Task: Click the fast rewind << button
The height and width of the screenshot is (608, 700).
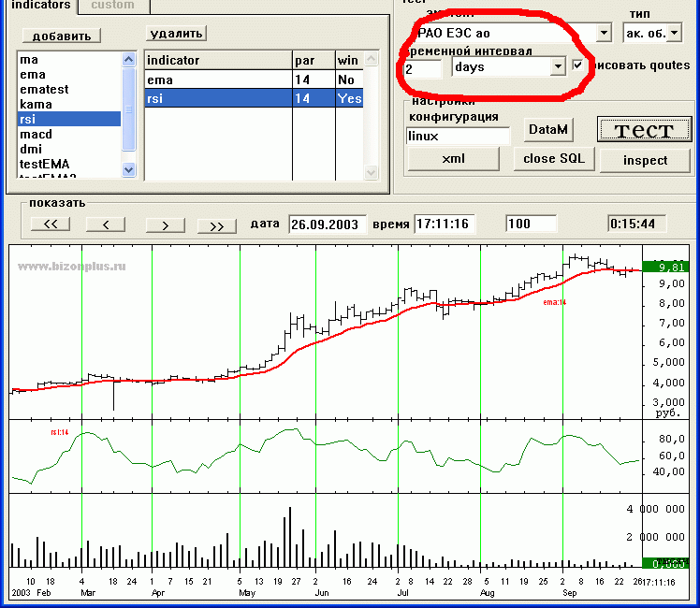Action: click(51, 224)
